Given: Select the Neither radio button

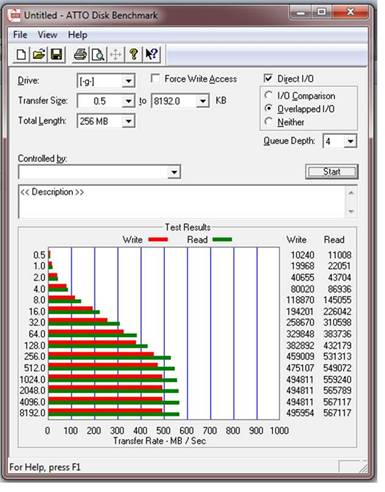Looking at the screenshot, I should tap(268, 122).
